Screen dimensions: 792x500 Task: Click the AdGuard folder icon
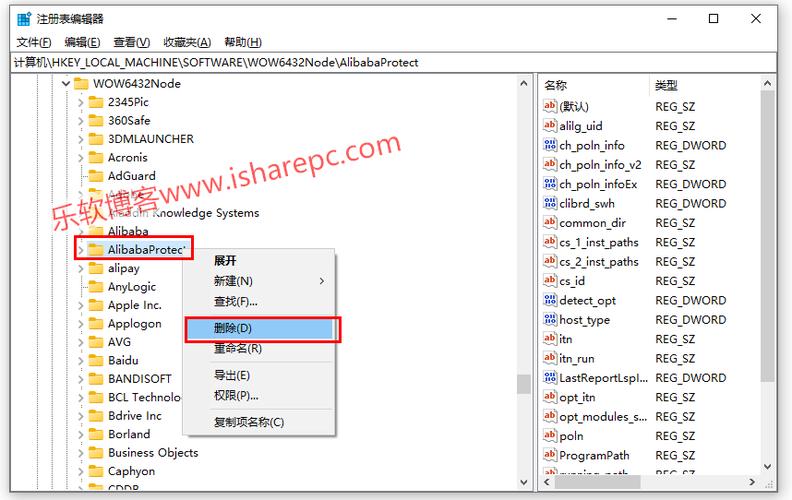95,176
